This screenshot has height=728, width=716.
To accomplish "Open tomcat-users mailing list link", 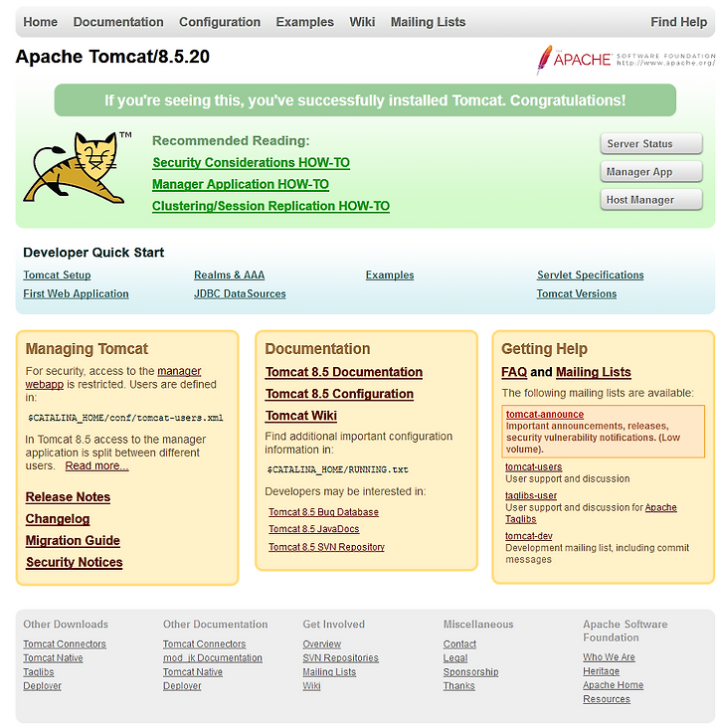I will click(533, 467).
